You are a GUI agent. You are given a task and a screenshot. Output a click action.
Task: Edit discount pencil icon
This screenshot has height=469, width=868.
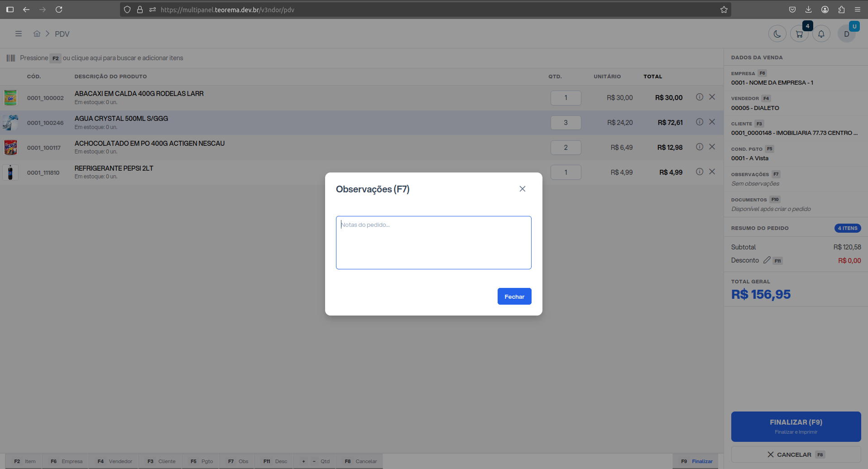tap(767, 260)
